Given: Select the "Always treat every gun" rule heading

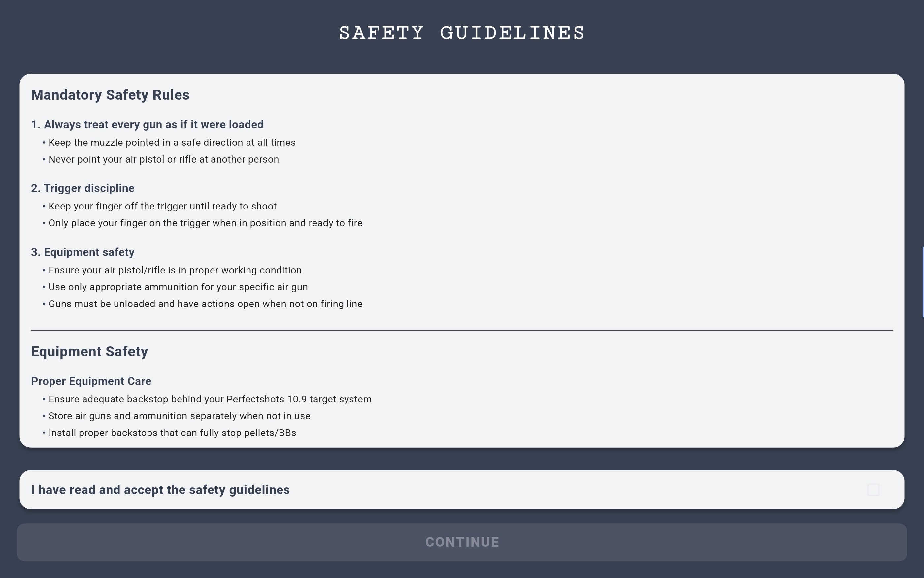Looking at the screenshot, I should [147, 125].
